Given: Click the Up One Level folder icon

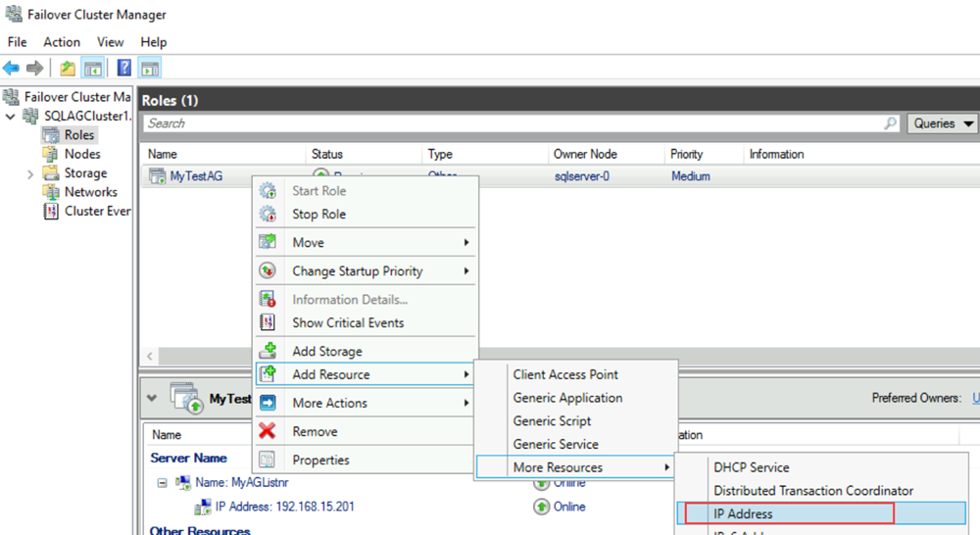Looking at the screenshot, I should coord(67,69).
